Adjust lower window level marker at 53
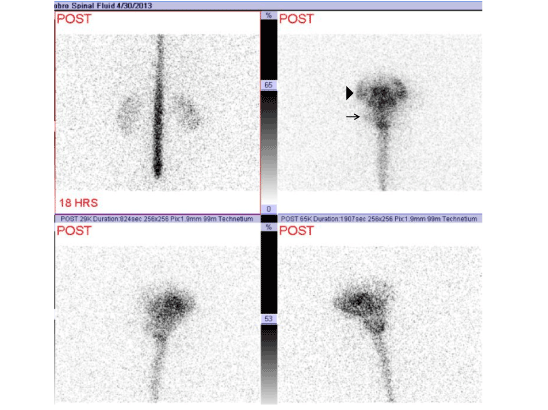Viewport: 548px width, 410px height. tap(268, 319)
